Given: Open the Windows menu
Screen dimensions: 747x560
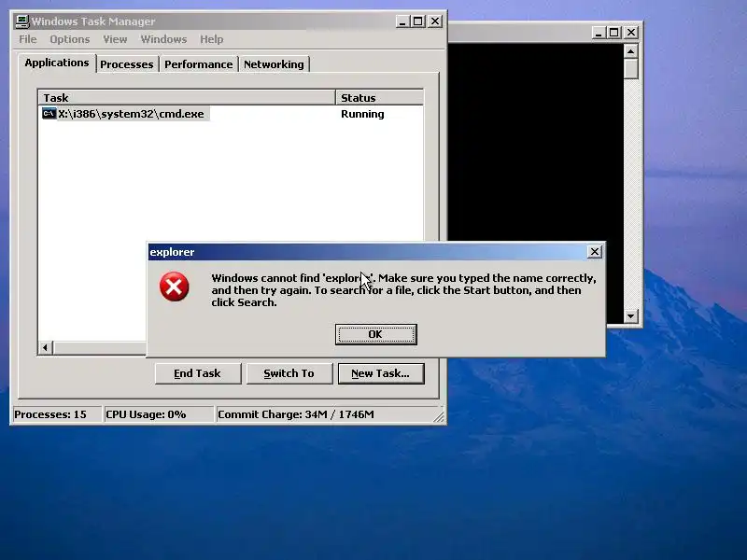Looking at the screenshot, I should click(x=163, y=39).
